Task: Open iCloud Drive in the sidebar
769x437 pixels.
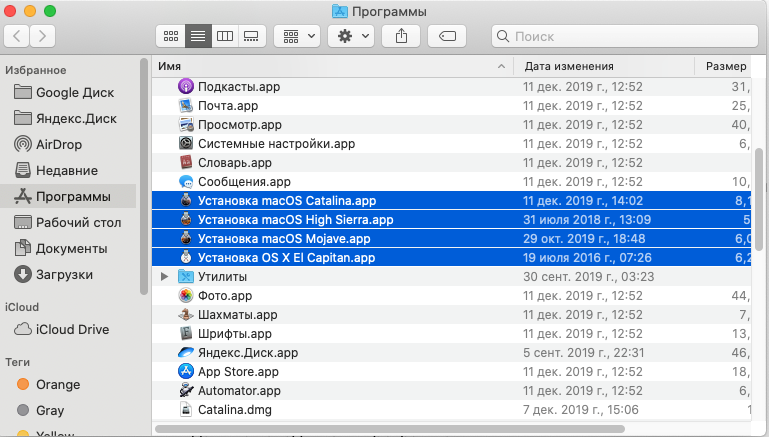Action: tap(69, 329)
